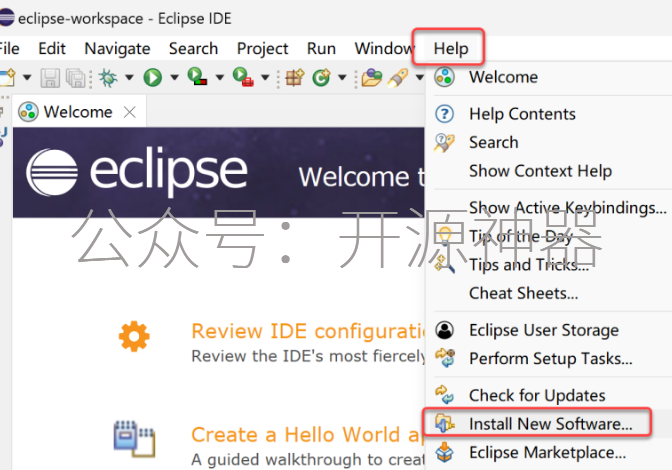The width and height of the screenshot is (672, 470).
Task: Expand the Coverage dropdown arrow
Action: [219, 78]
